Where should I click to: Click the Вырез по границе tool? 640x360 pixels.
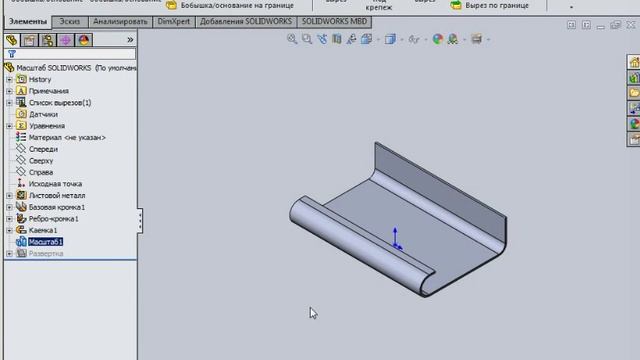[x=489, y=5]
